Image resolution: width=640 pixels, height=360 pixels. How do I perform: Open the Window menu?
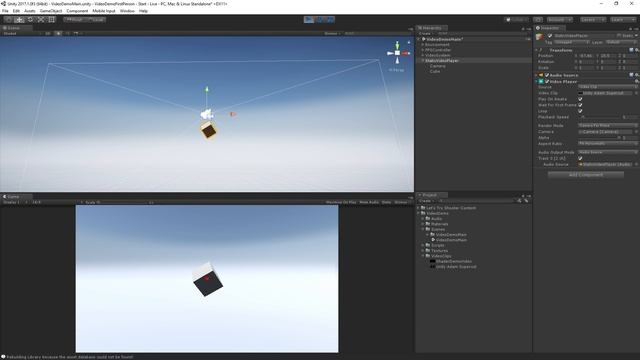pos(127,11)
